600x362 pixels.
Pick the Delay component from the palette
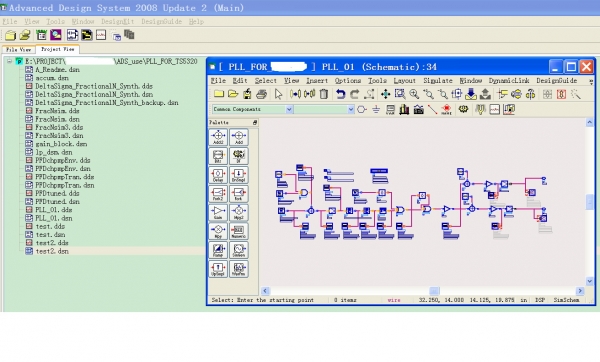pyautogui.click(x=218, y=175)
